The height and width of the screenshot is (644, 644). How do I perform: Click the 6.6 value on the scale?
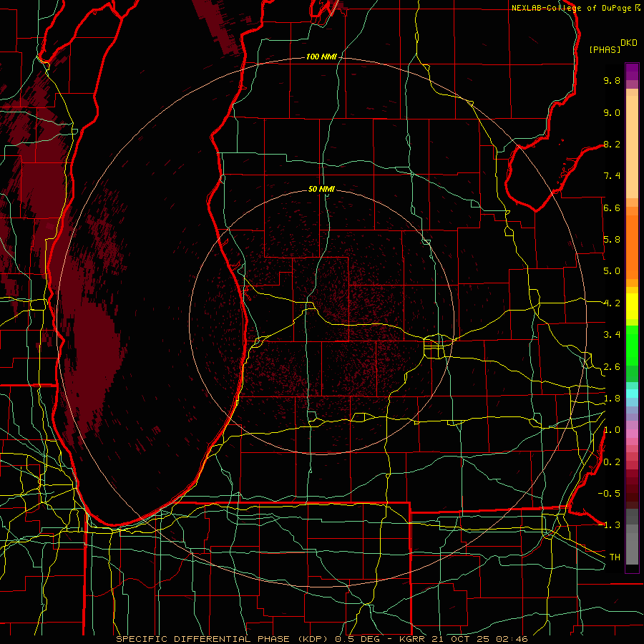612,208
